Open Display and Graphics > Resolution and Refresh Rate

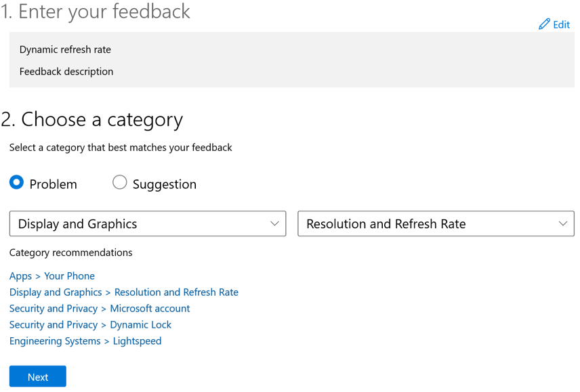click(x=124, y=292)
